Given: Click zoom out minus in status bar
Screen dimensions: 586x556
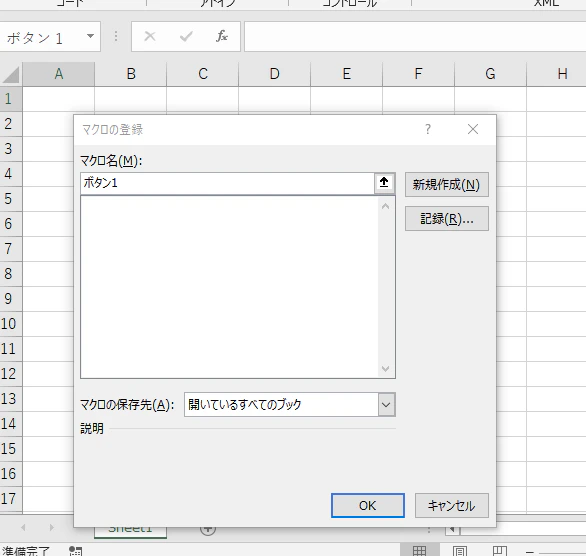Looking at the screenshot, I should (530, 552).
